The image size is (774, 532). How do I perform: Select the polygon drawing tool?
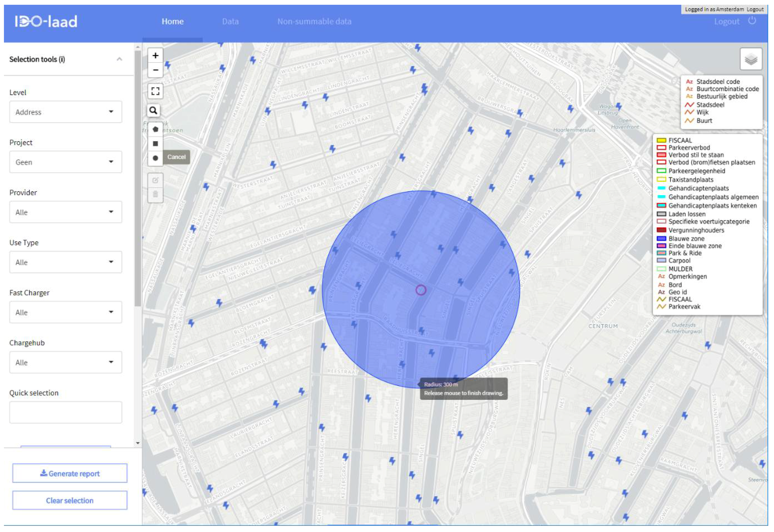(155, 129)
